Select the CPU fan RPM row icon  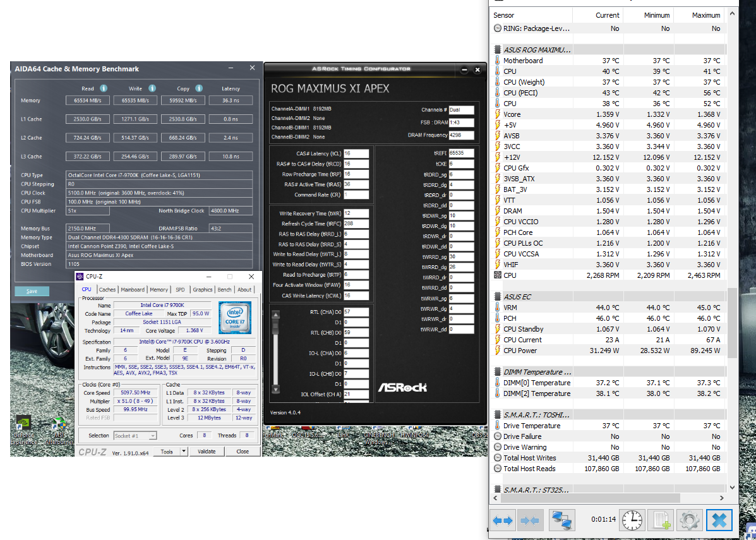pyautogui.click(x=498, y=275)
